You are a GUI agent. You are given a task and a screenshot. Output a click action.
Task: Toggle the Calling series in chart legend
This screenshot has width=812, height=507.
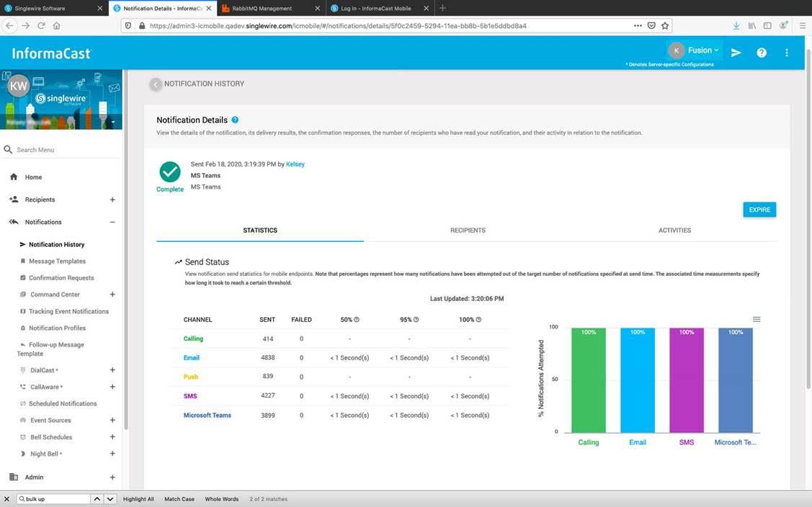[588, 442]
